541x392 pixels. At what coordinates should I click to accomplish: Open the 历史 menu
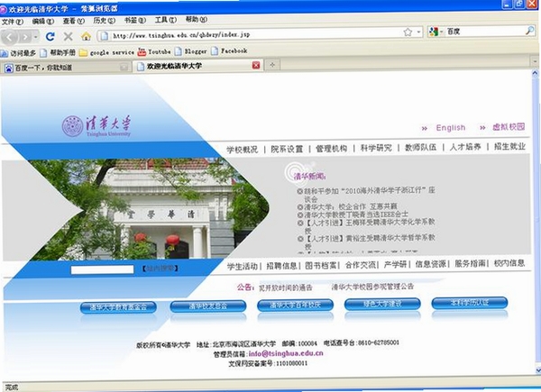pos(105,21)
